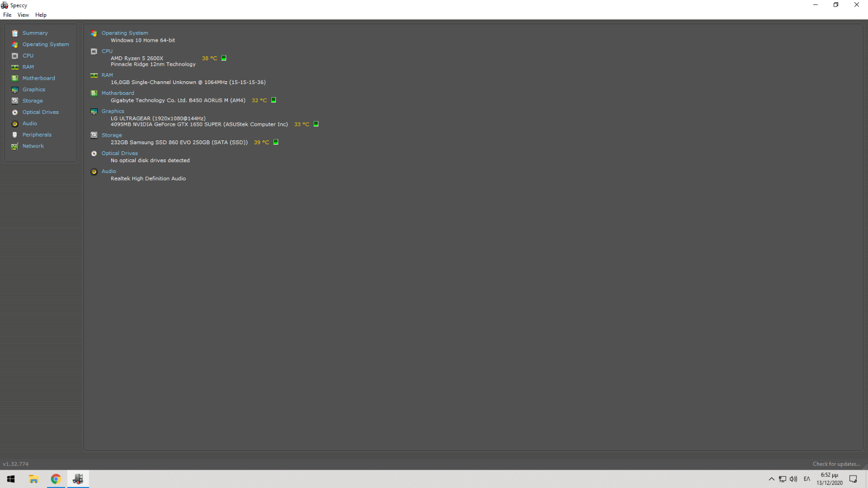Click the Motherboard heading link in summary

[x=118, y=93]
